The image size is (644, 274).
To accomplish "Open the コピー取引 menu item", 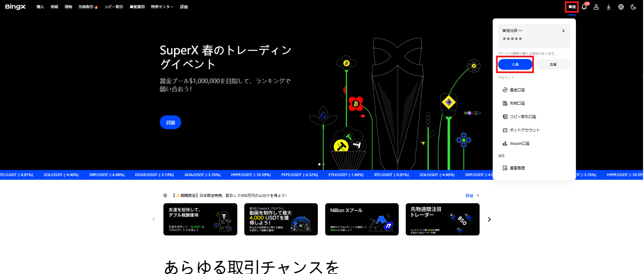I will click(114, 7).
